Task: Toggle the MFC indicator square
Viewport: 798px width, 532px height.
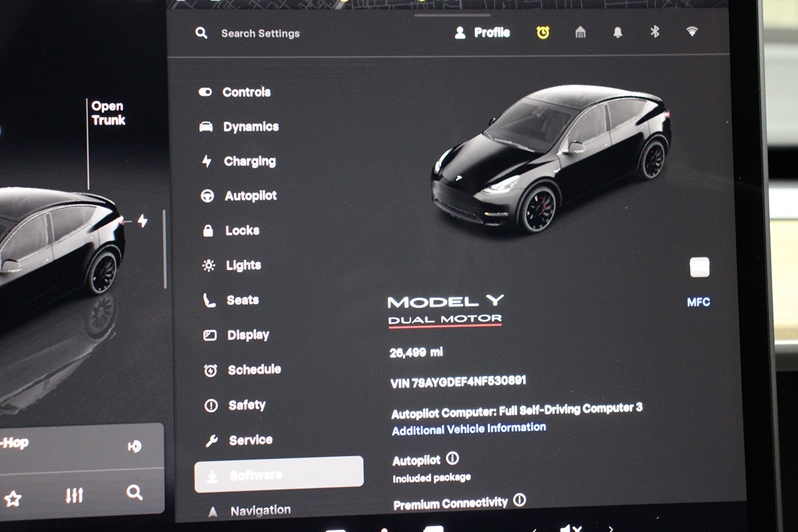Action: (x=698, y=267)
